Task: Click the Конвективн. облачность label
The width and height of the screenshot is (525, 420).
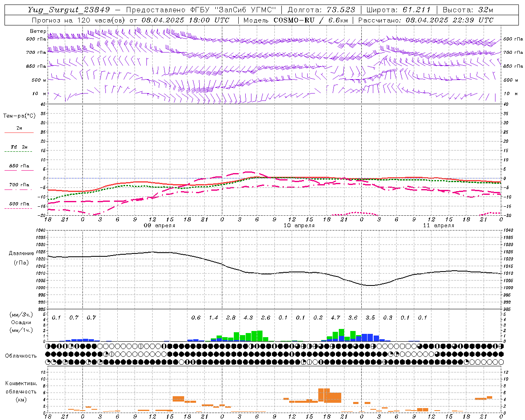Action: (x=21, y=388)
